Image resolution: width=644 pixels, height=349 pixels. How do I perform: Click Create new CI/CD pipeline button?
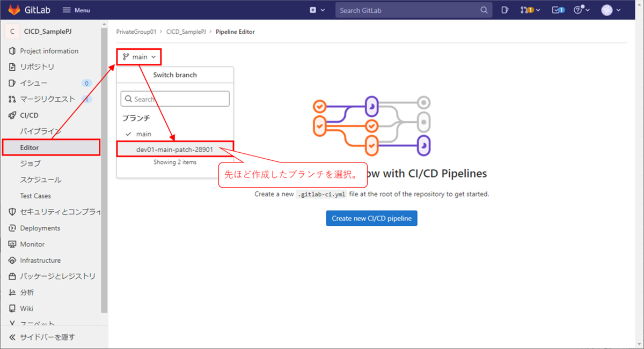(x=371, y=218)
